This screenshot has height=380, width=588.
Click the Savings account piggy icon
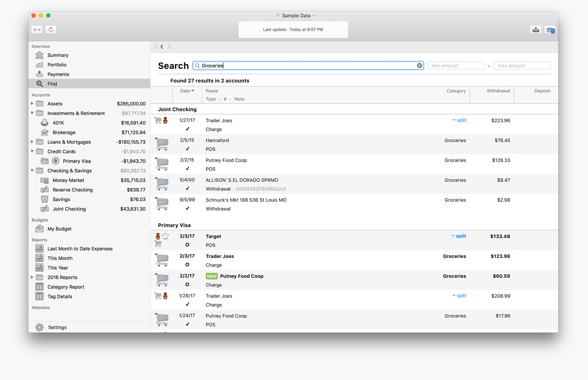coord(44,199)
